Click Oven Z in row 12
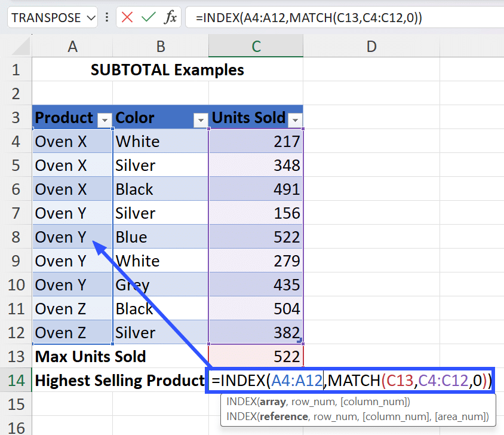Image resolution: width=504 pixels, height=435 pixels. click(72, 332)
